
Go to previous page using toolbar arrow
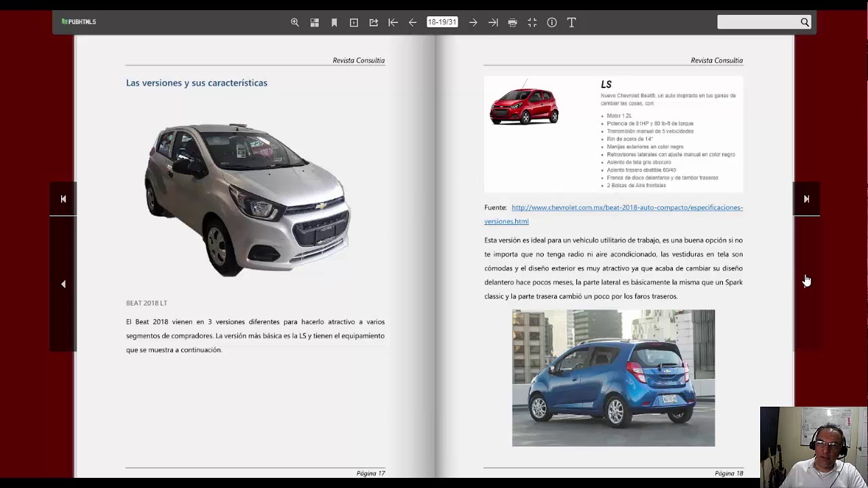[x=412, y=22]
